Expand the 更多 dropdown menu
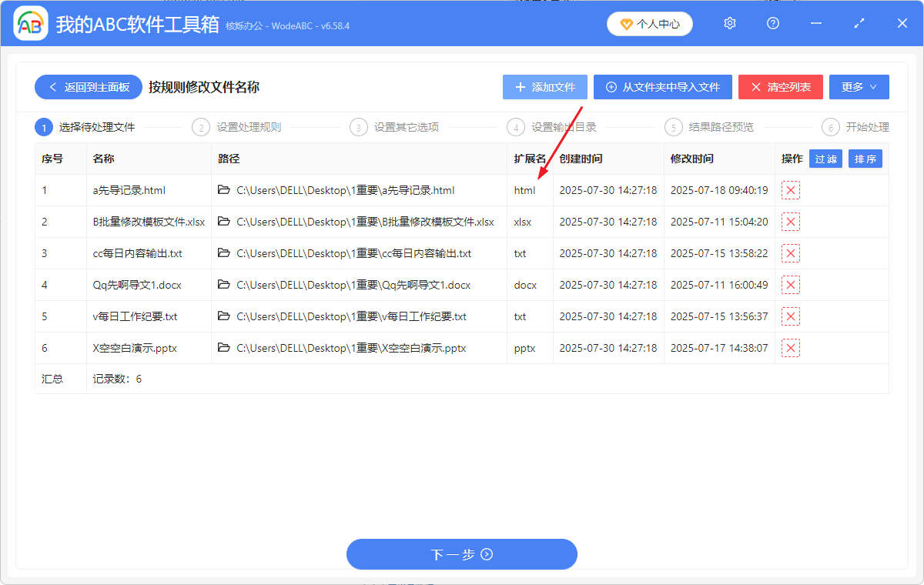924x585 pixels. (859, 87)
